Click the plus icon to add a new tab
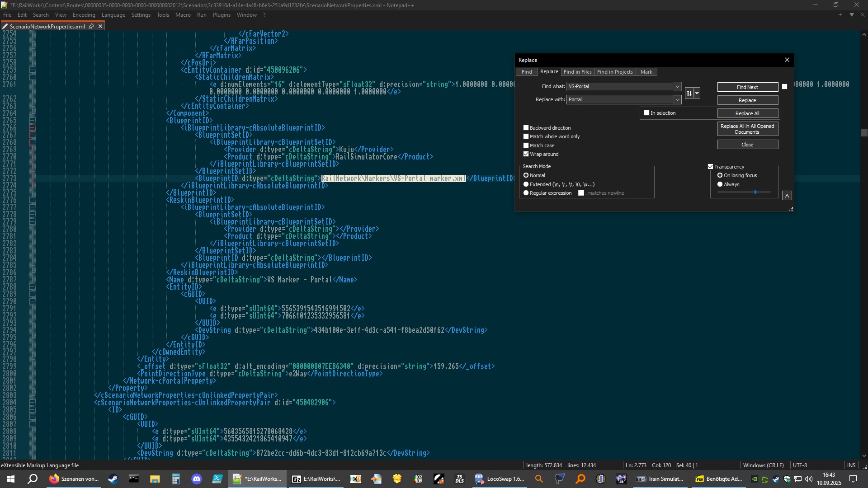The image size is (868, 488). pos(840,15)
